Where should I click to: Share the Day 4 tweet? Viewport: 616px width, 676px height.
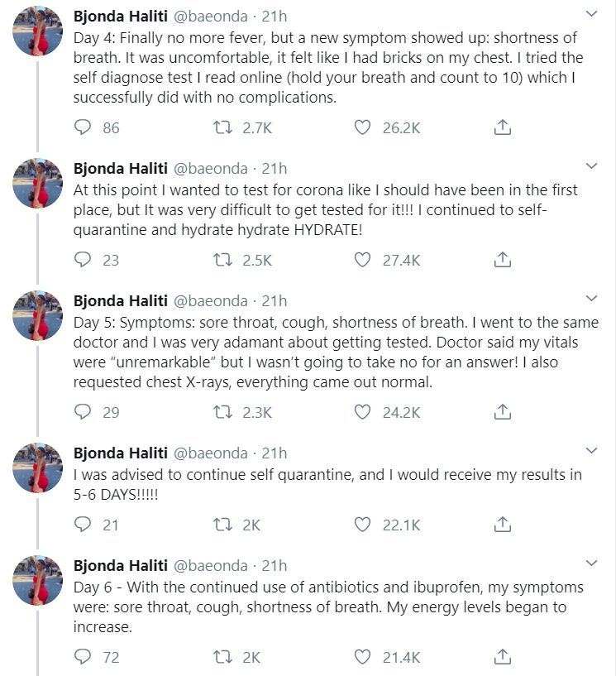(x=502, y=127)
